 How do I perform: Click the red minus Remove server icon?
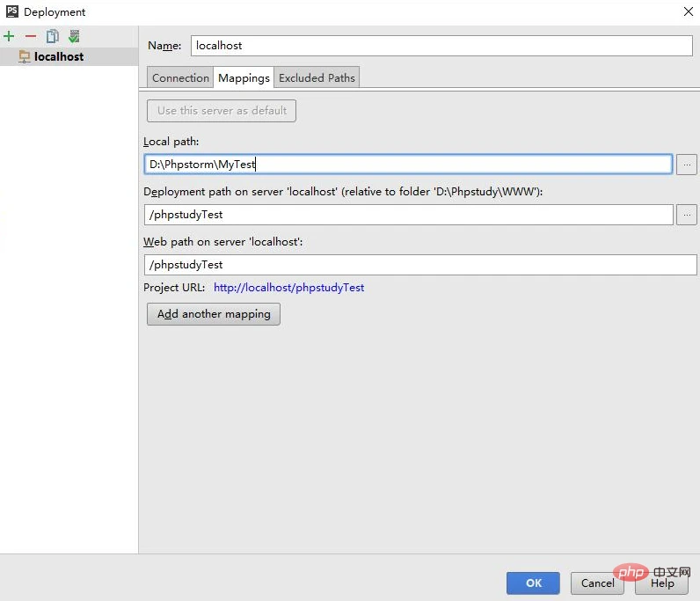[x=31, y=36]
